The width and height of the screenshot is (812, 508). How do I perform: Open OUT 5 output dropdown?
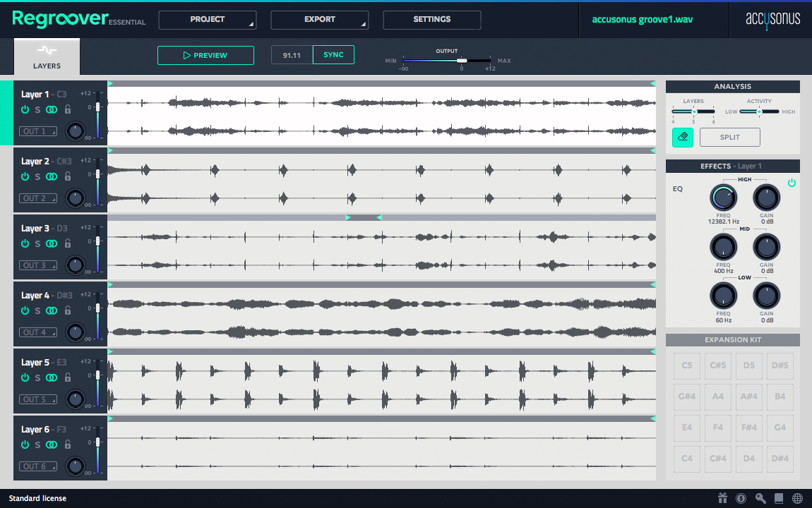(x=38, y=399)
